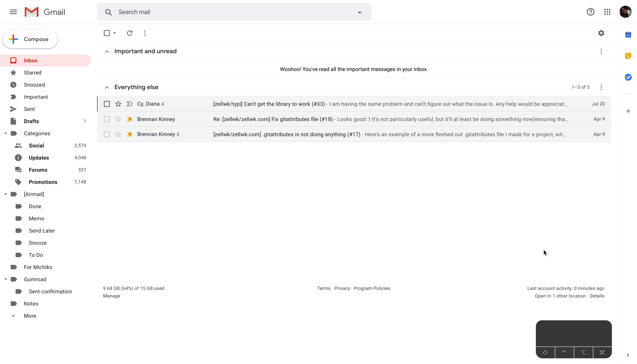Click the important marker icon on Brennan Kinney email
This screenshot has width=637, height=364.
[130, 119]
